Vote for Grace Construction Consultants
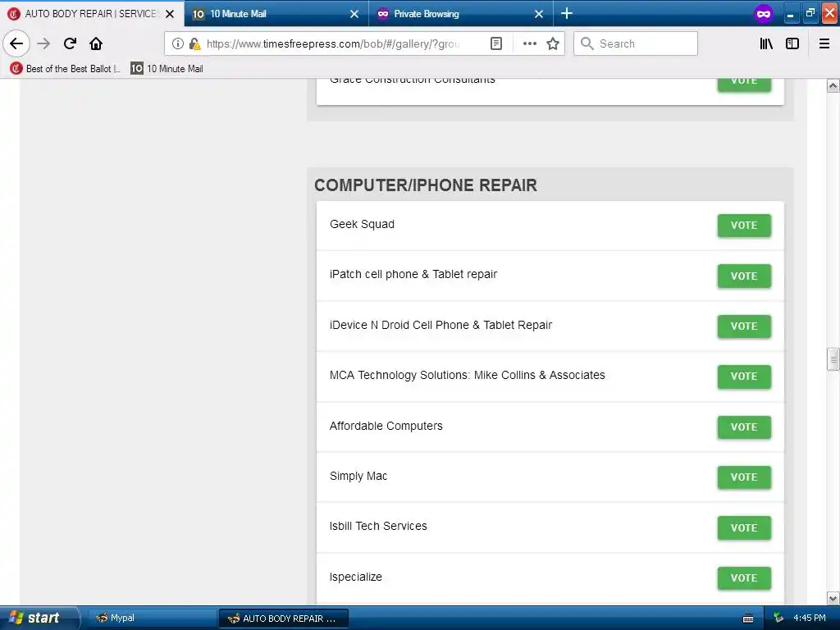This screenshot has width=840, height=630. 743,84
